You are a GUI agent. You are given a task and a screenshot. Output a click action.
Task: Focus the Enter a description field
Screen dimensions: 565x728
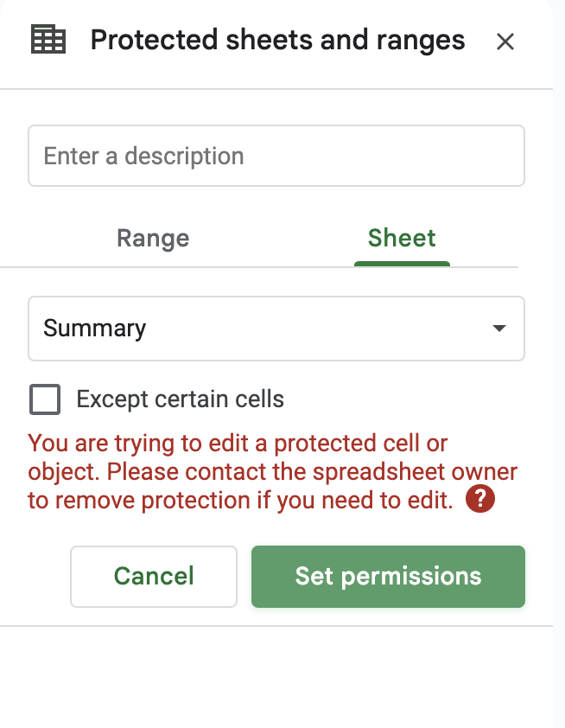tap(276, 156)
